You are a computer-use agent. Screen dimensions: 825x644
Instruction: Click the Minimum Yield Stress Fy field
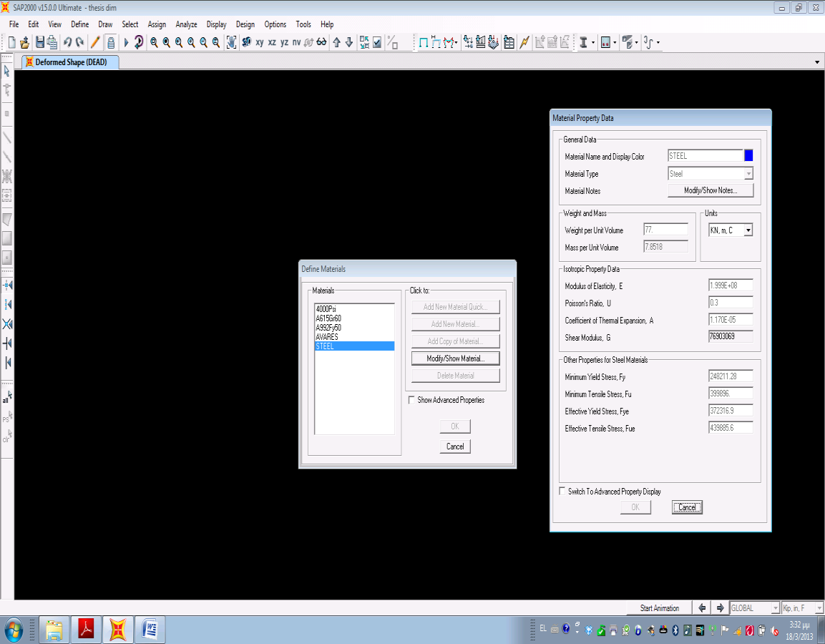[731, 376]
